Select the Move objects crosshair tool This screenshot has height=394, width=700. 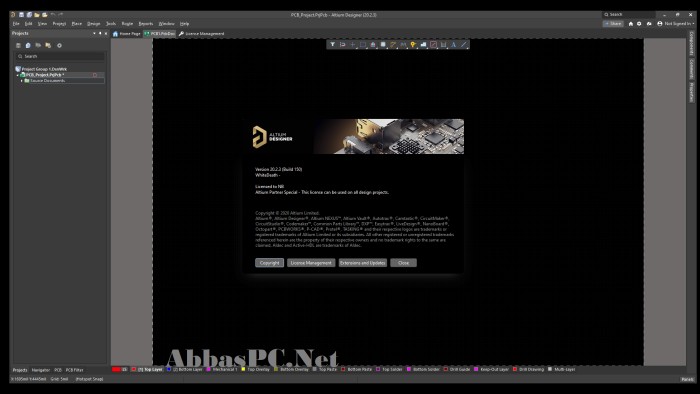(x=353, y=45)
